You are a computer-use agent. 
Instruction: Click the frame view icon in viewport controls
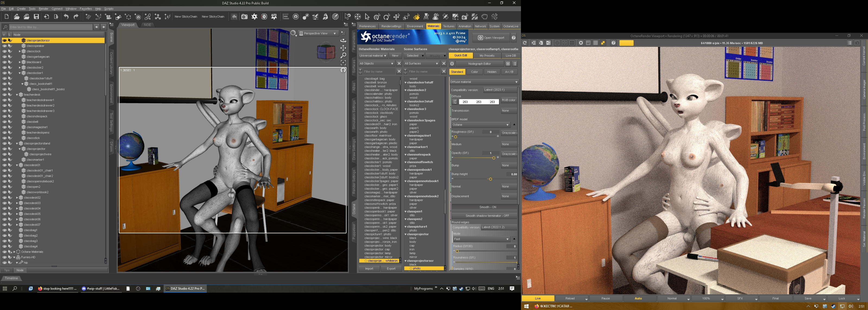(343, 63)
